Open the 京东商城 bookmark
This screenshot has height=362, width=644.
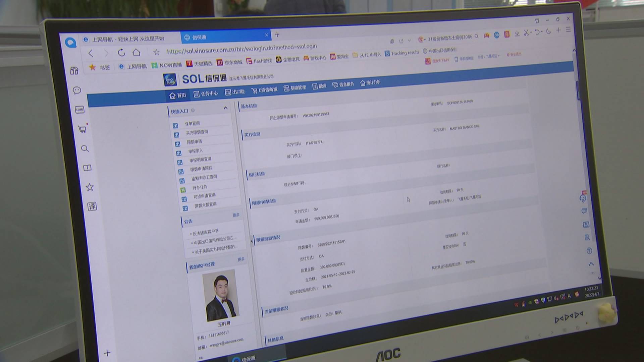(x=229, y=62)
